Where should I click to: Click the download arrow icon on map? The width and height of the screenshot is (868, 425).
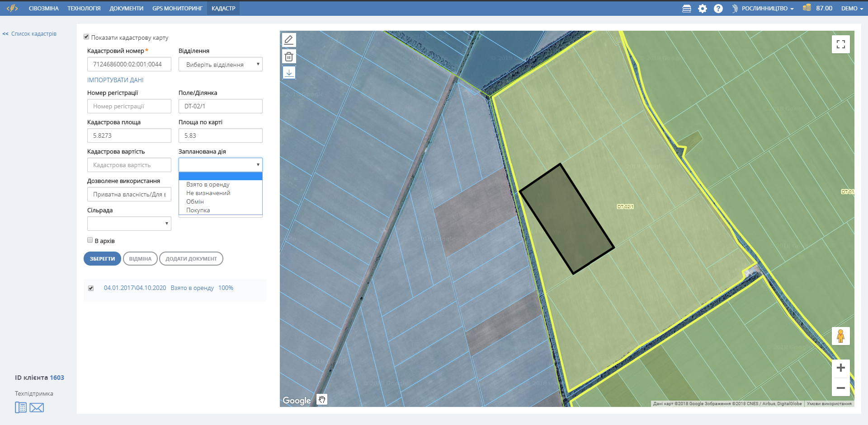coord(289,72)
